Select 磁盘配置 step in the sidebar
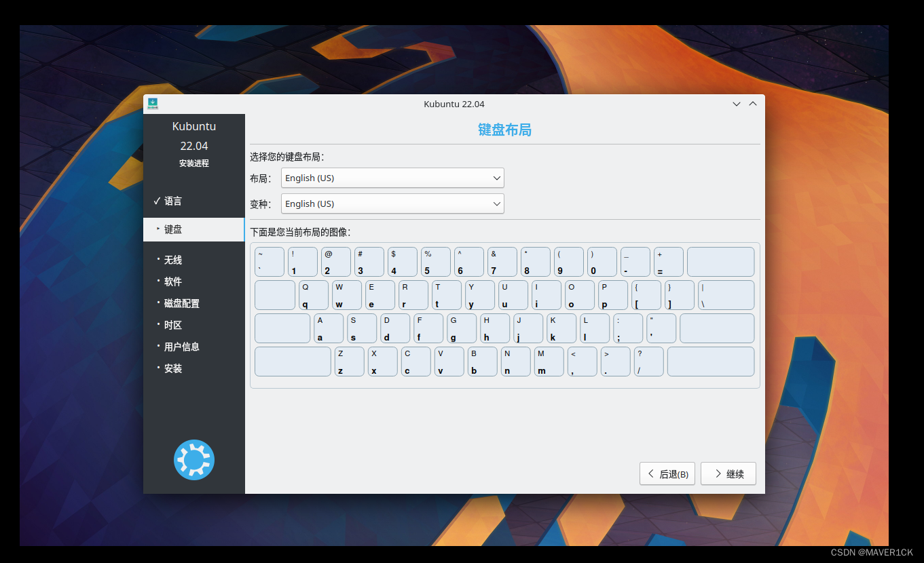924x563 pixels. point(182,303)
